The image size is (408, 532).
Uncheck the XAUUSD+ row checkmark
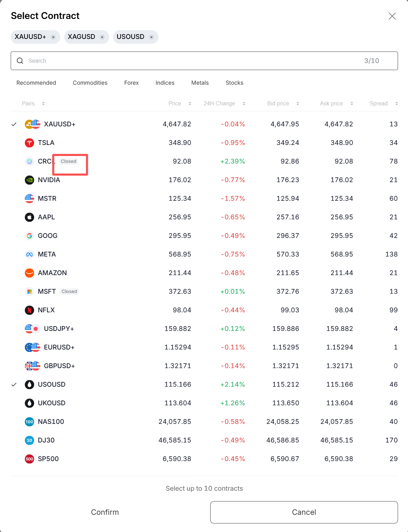tap(14, 124)
